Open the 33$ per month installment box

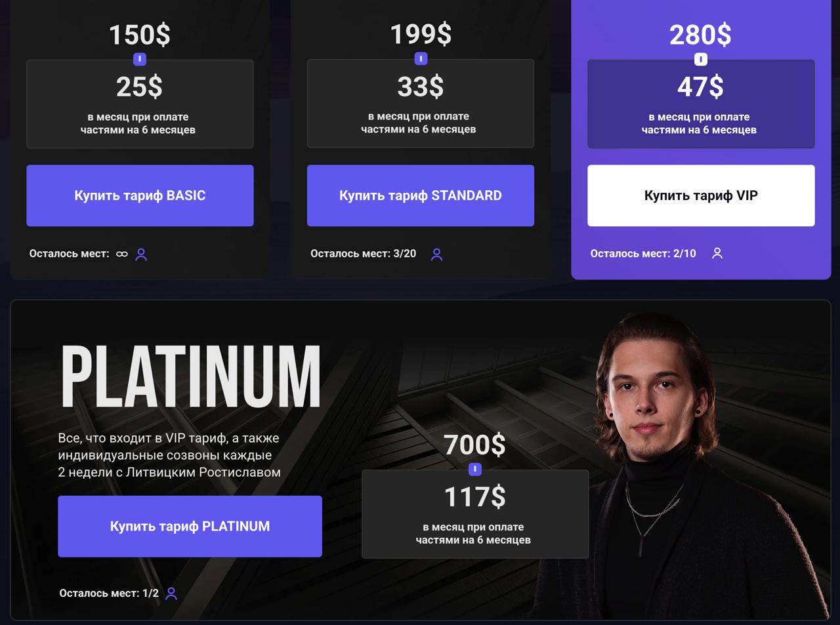point(421,104)
